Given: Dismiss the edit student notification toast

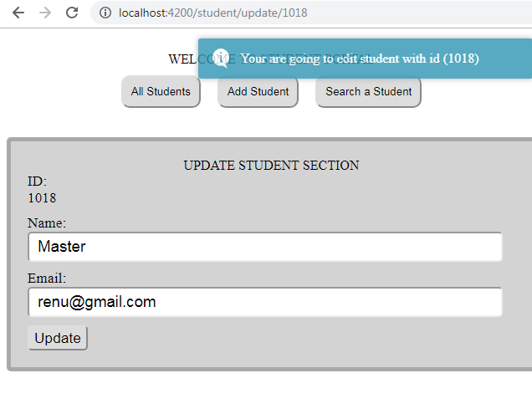Looking at the screenshot, I should [x=365, y=59].
